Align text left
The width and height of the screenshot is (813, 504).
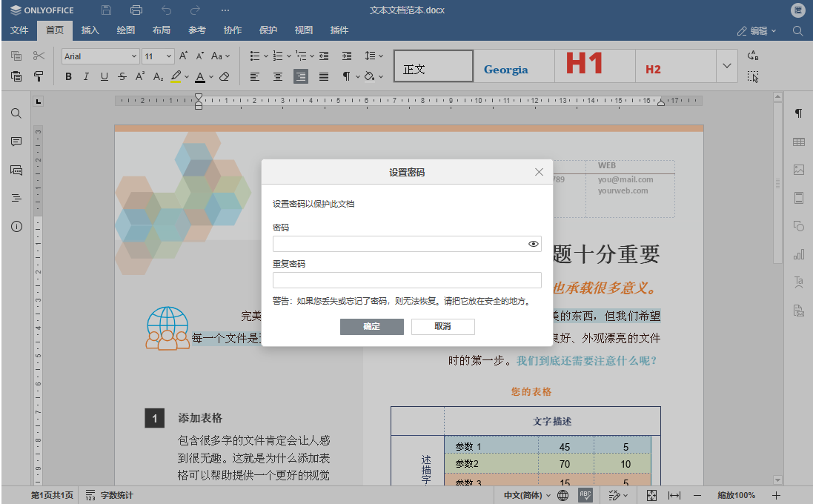255,77
